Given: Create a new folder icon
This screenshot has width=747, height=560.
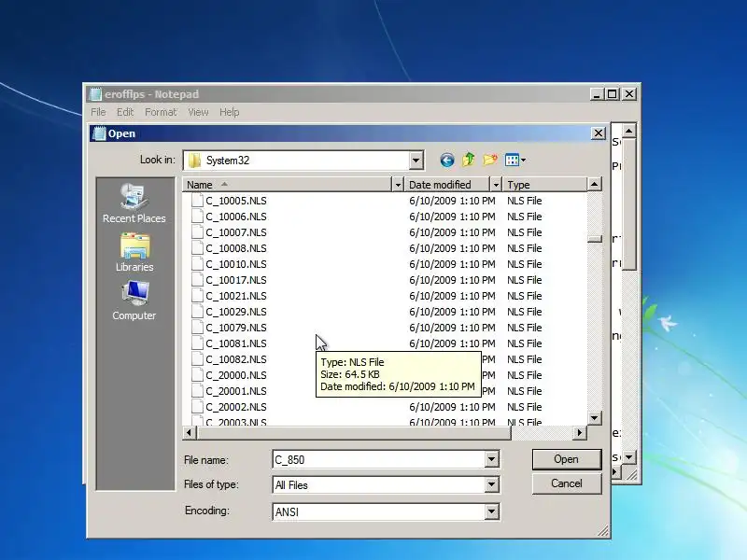Looking at the screenshot, I should click(x=489, y=160).
